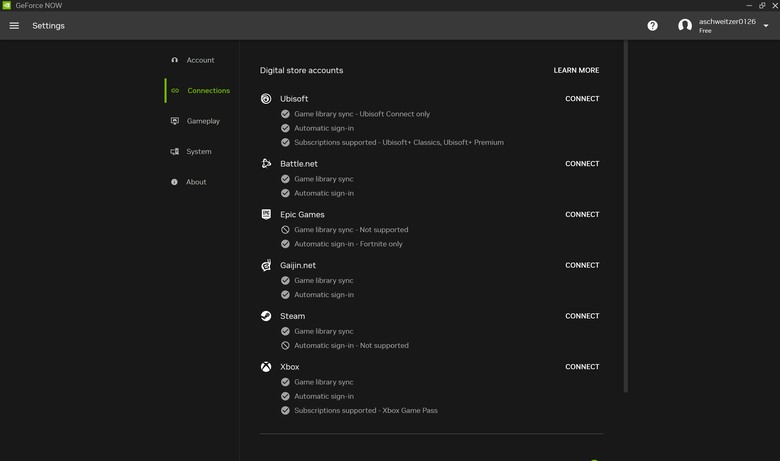The image size is (780, 461).
Task: Click the Ubisoft swirl logo icon
Action: [x=266, y=98]
